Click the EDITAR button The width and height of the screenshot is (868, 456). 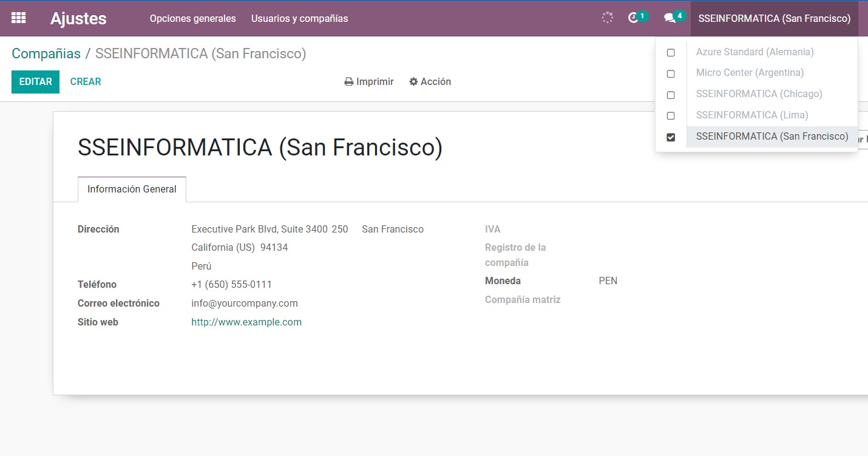(x=35, y=81)
